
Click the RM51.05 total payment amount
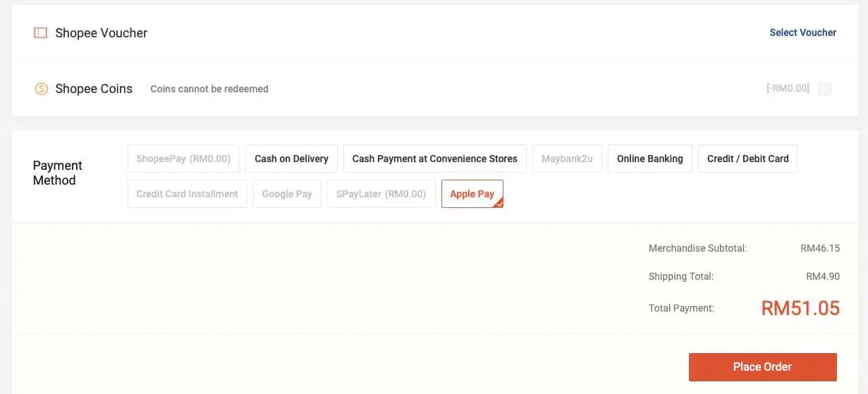coord(800,308)
